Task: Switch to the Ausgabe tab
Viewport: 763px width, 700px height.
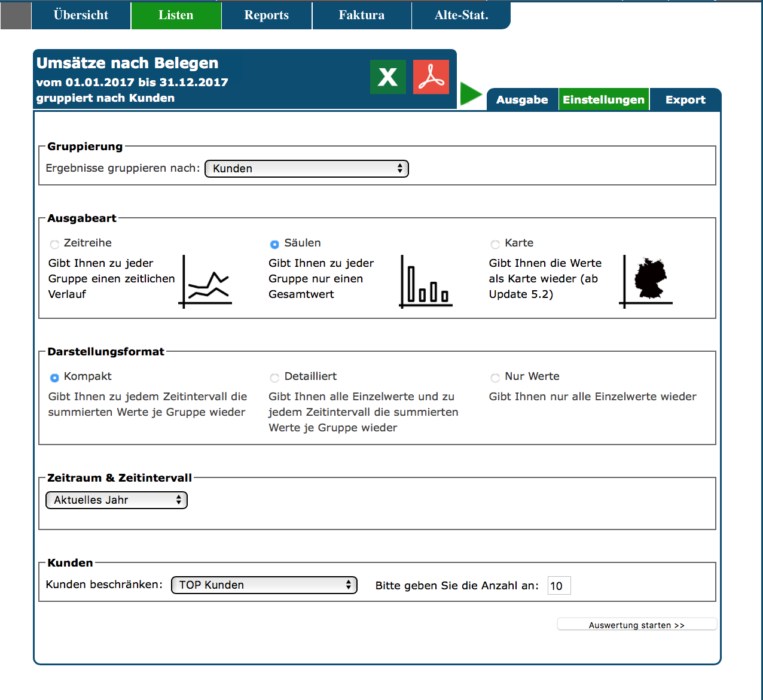Action: [522, 100]
